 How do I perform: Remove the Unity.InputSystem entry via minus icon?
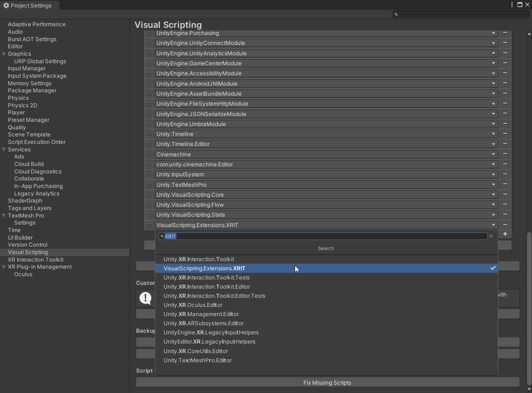coord(505,174)
